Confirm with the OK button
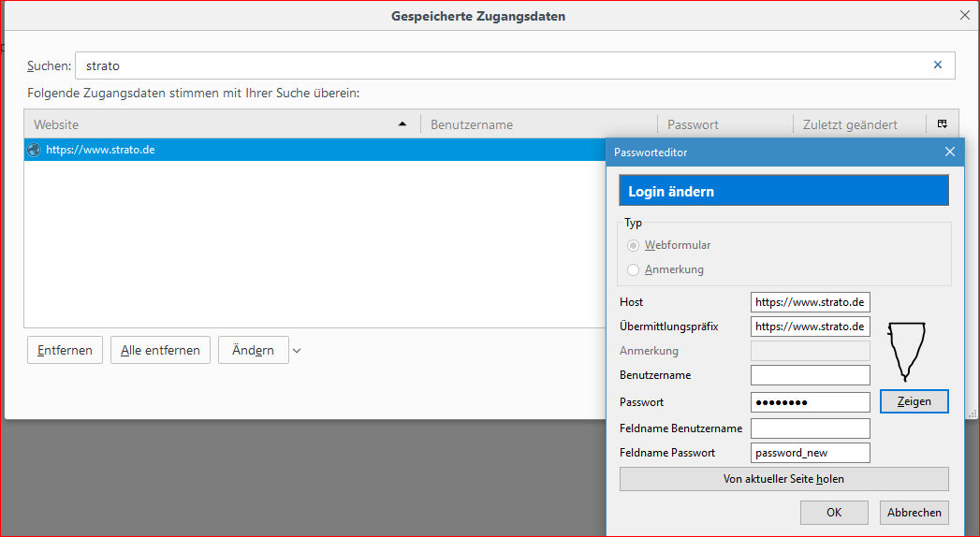The width and height of the screenshot is (980, 537). 834,513
